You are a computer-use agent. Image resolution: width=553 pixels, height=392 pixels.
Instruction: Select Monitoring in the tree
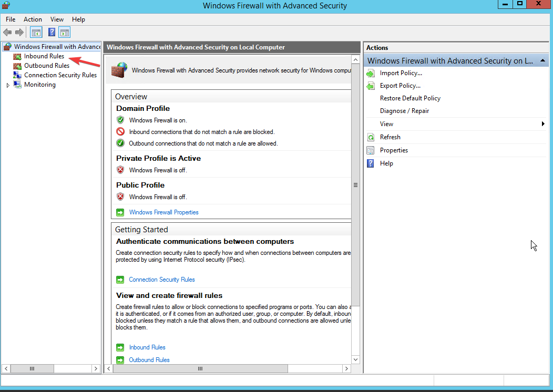(x=40, y=85)
